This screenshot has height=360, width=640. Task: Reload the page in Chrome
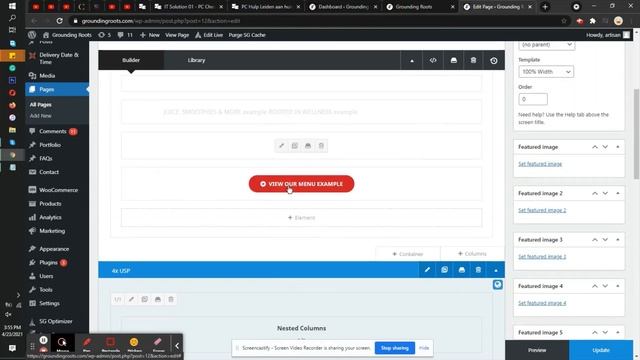(60, 21)
